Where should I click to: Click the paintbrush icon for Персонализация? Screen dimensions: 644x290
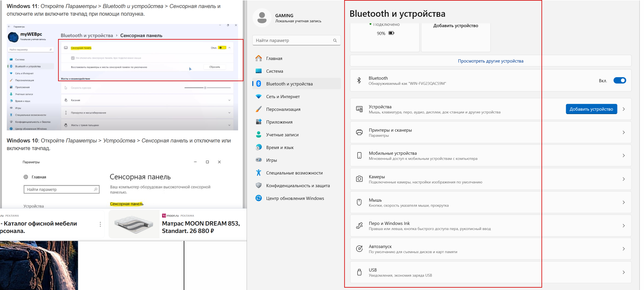(x=258, y=109)
